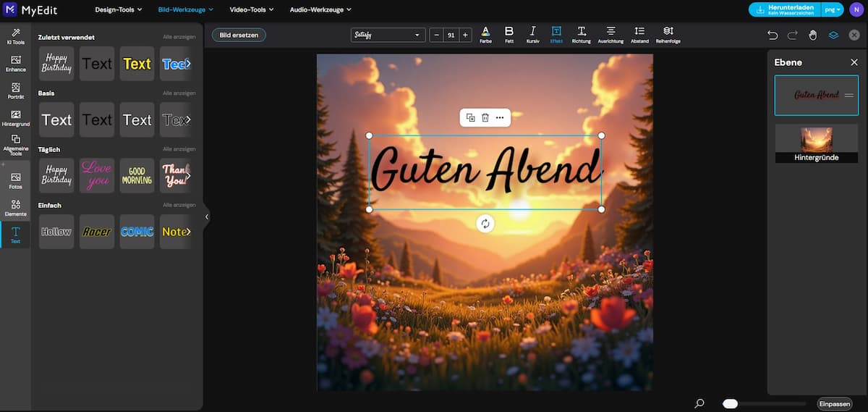Collapse the left text templates panel
The width and height of the screenshot is (868, 412).
pos(207,216)
